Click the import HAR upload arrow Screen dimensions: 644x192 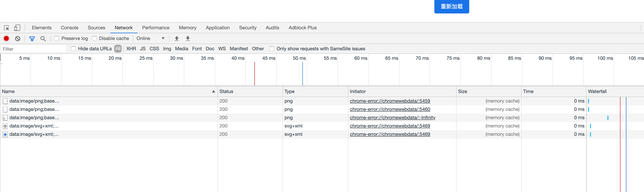pyautogui.click(x=177, y=38)
